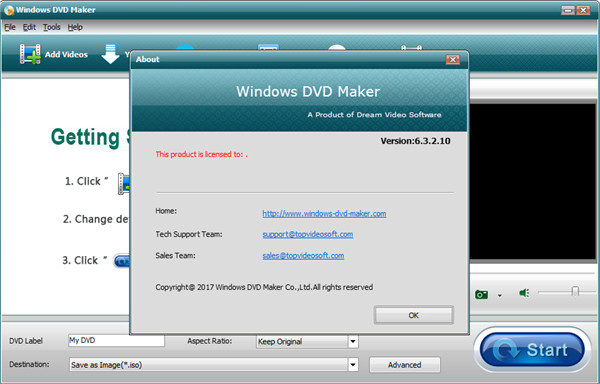
Task: Click the DVD Label input field
Action: pyautogui.click(x=116, y=340)
